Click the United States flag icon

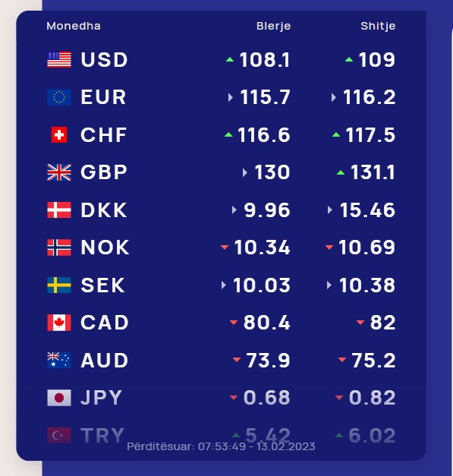[59, 59]
